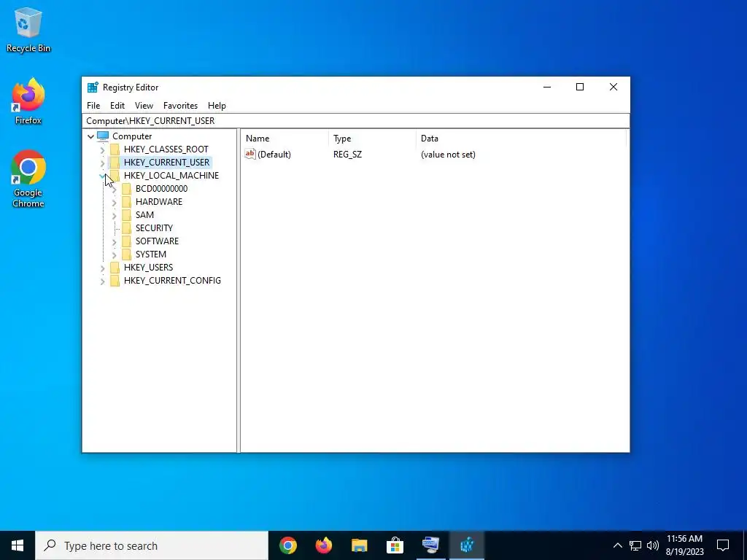Click the HARDWARE folder icon
Screen dimensions: 747x560
126,202
